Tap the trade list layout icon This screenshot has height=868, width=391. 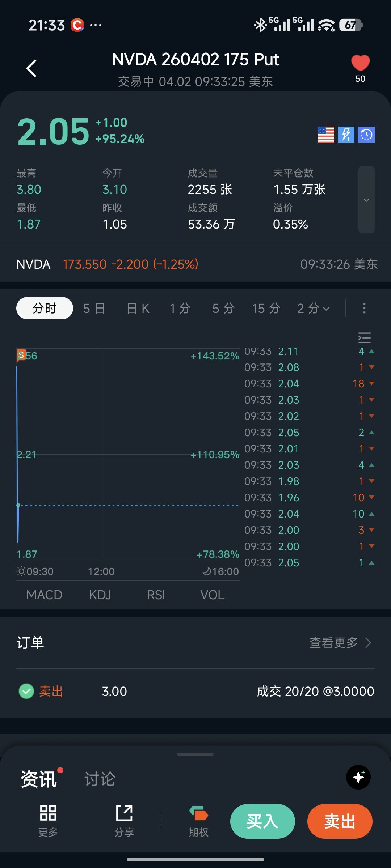364,337
